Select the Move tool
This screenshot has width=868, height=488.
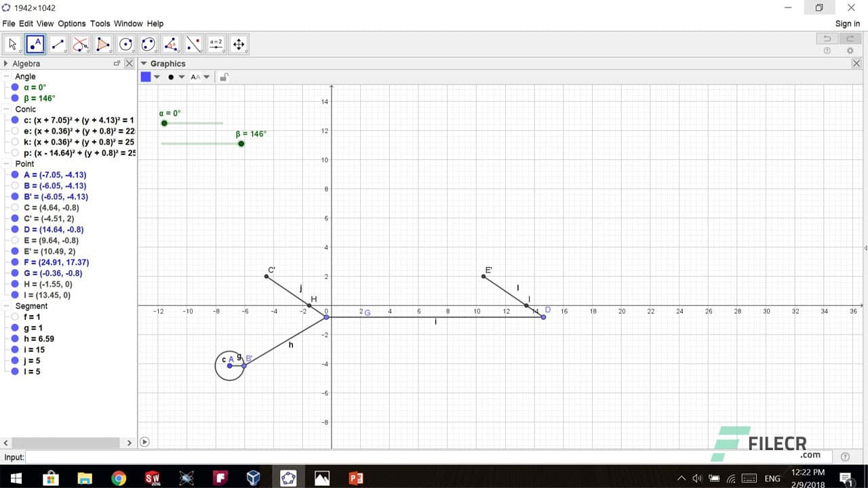point(11,43)
